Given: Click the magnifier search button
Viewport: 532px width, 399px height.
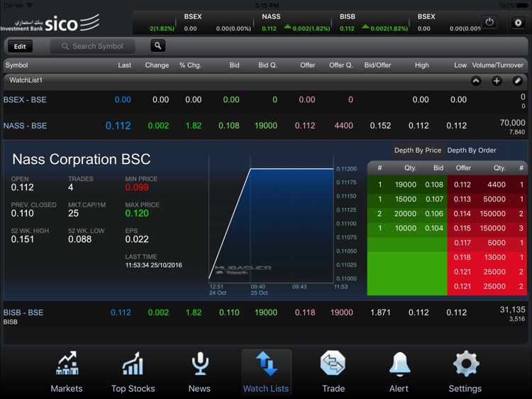Looking at the screenshot, I should 157,45.
